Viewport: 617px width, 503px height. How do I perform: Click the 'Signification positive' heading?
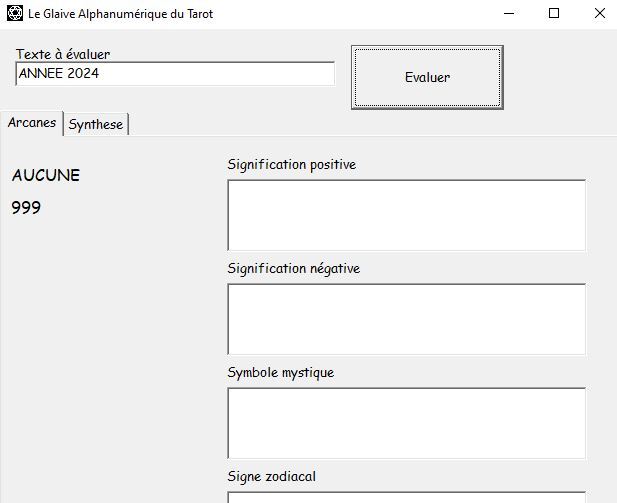click(292, 164)
